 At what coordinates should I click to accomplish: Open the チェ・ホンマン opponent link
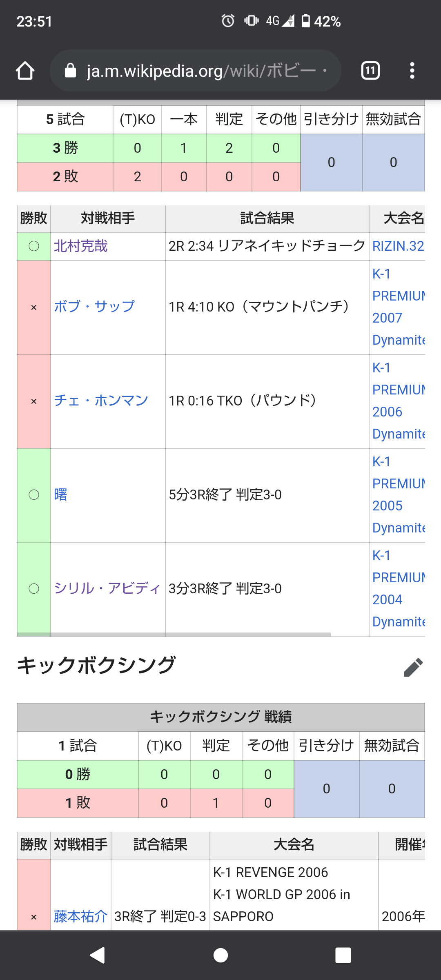pos(101,401)
